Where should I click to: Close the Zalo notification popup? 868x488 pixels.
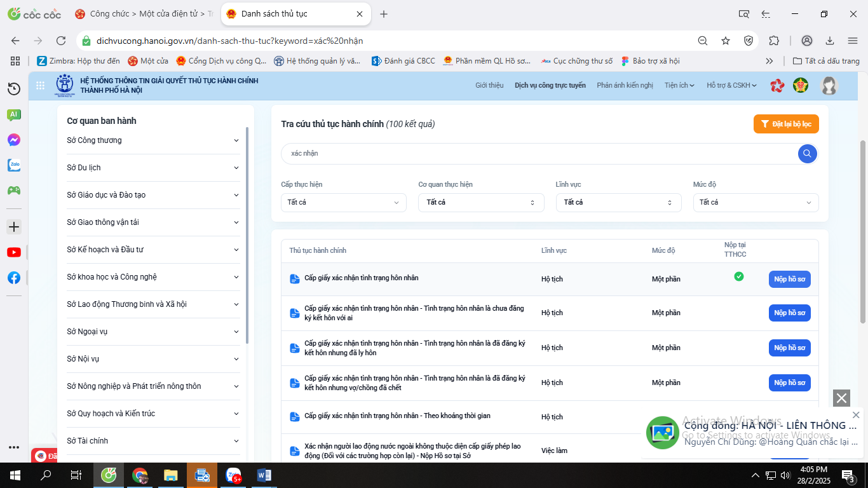click(856, 415)
